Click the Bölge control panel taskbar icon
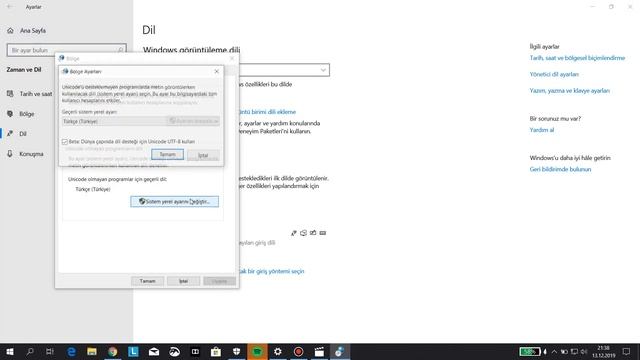 coord(340,351)
